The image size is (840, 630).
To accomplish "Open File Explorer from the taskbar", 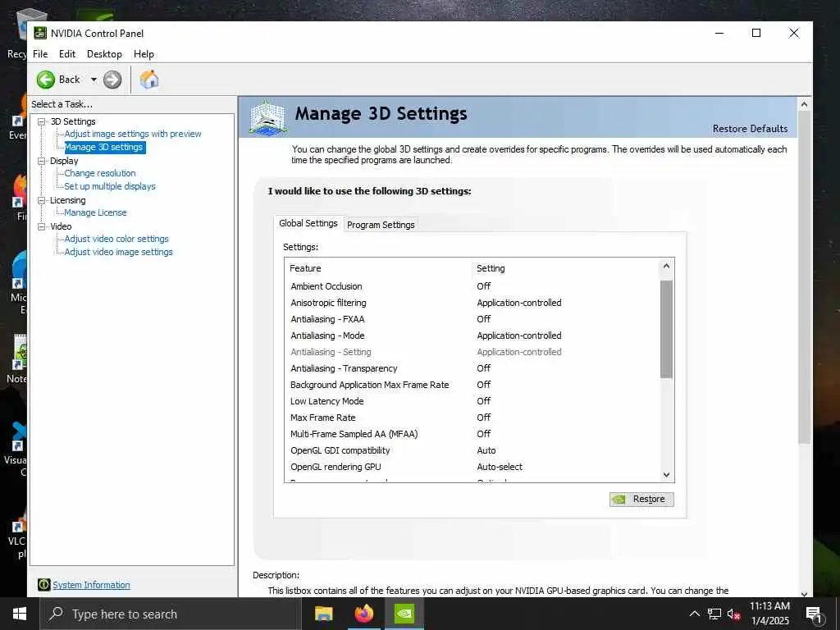I will pyautogui.click(x=323, y=614).
